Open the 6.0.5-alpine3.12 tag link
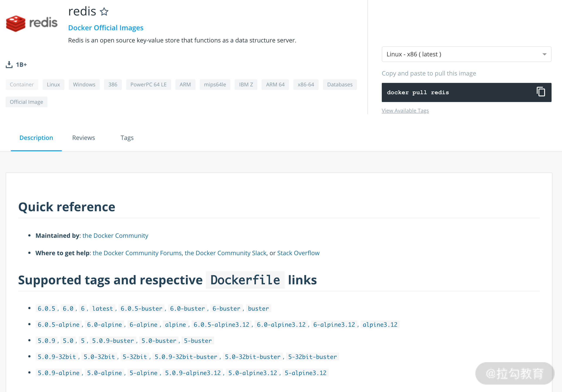Viewport: 562px width, 392px height. (x=221, y=325)
